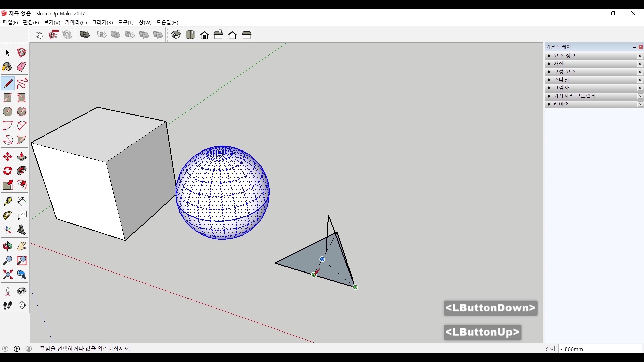Select the Eraser tool

coord(22,67)
